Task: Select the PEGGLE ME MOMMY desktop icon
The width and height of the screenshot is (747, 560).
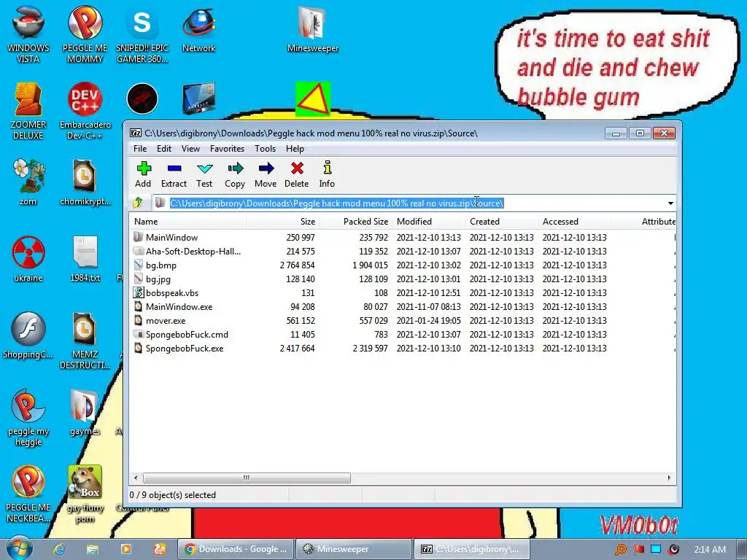Action: coord(85,34)
